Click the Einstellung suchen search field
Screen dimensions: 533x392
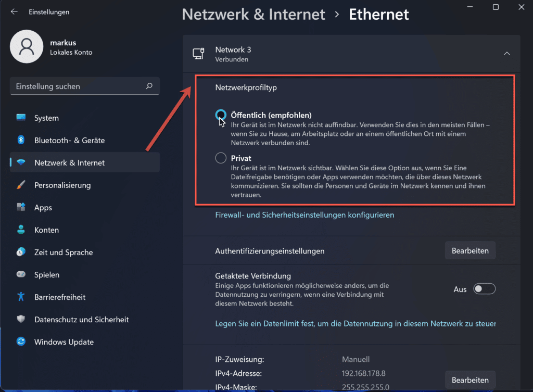point(85,86)
